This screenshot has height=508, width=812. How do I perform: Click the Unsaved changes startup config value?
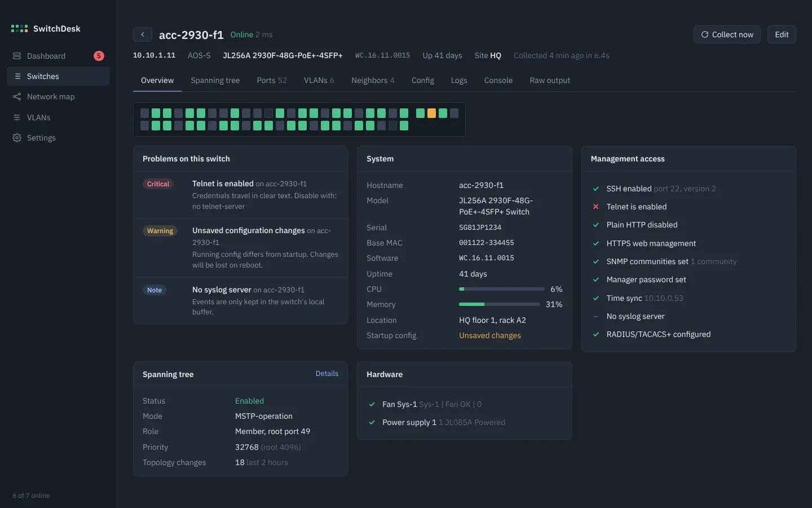490,335
